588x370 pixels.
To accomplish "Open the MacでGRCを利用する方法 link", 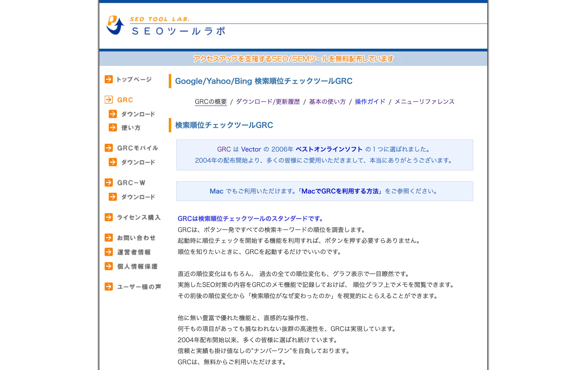I will tap(340, 191).
